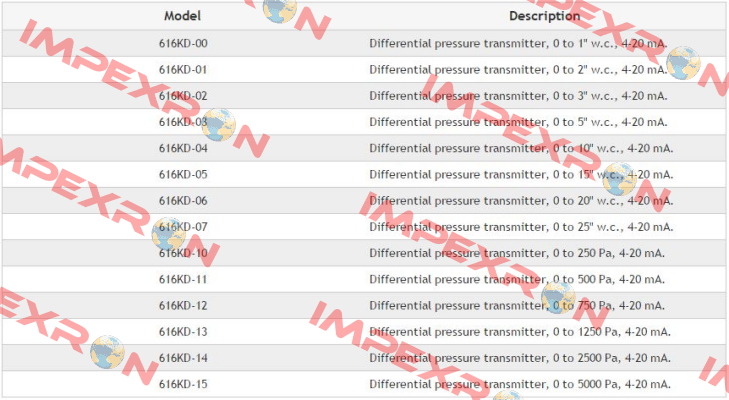The width and height of the screenshot is (729, 400).
Task: Click the 0 to 3" w.c. description
Action: pos(518,96)
